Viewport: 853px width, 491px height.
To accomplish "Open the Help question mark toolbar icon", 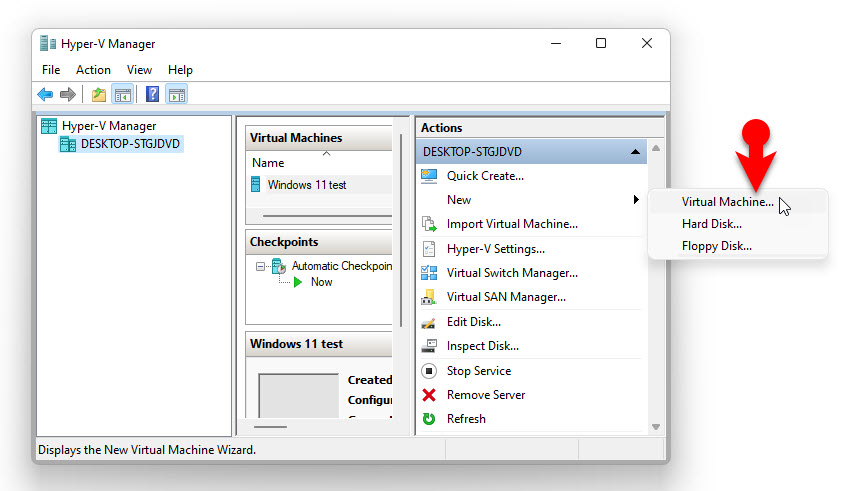I will click(x=152, y=95).
